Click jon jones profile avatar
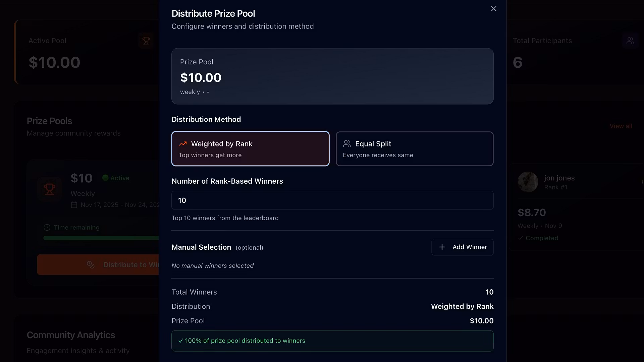Viewport: 644px width, 362px height. coord(528,182)
